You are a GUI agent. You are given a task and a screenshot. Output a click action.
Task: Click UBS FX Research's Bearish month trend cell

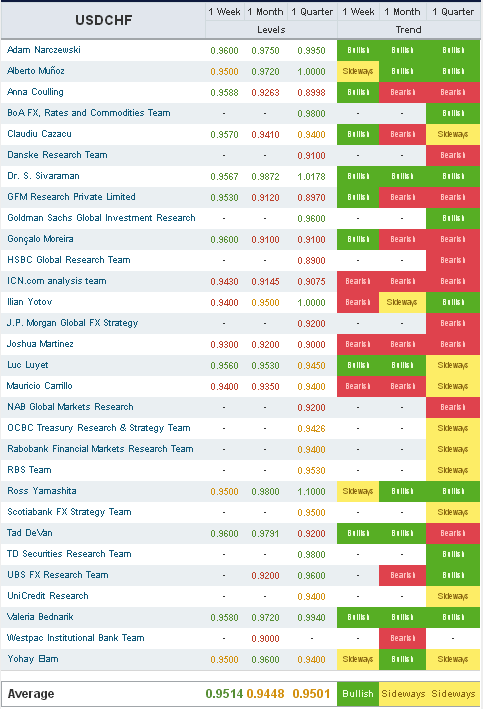pos(402,575)
